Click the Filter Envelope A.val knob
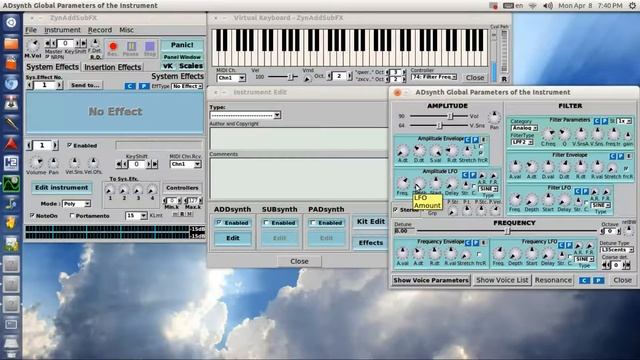Image resolution: width=640 pixels, height=360 pixels. point(515,167)
